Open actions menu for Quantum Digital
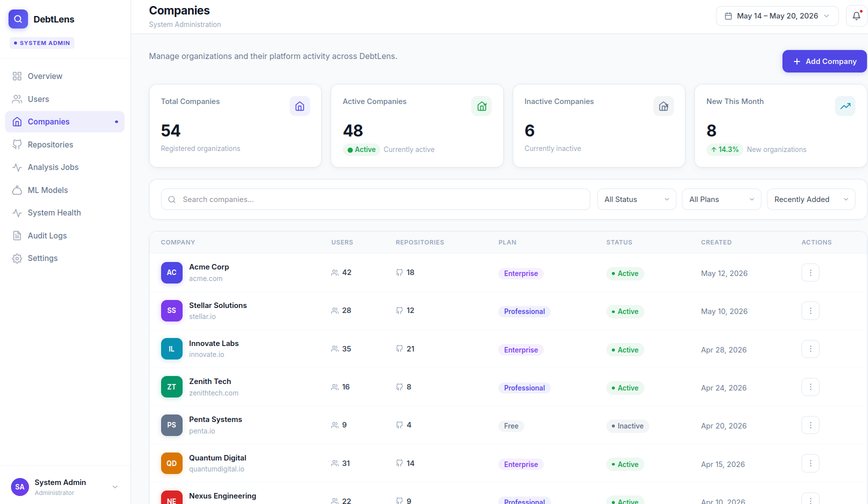Image resolution: width=868 pixels, height=504 pixels. click(810, 463)
